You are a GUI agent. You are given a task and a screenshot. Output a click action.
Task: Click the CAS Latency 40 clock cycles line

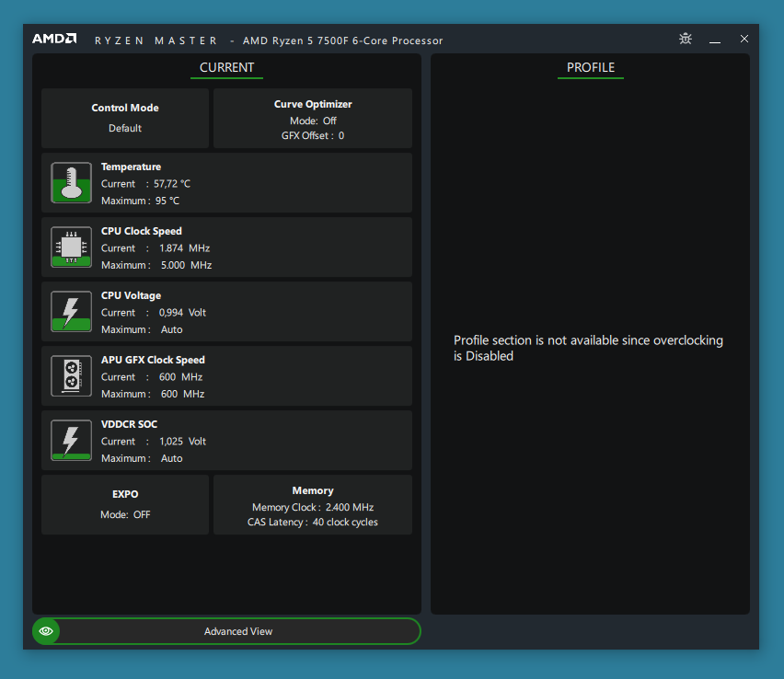pyautogui.click(x=313, y=522)
